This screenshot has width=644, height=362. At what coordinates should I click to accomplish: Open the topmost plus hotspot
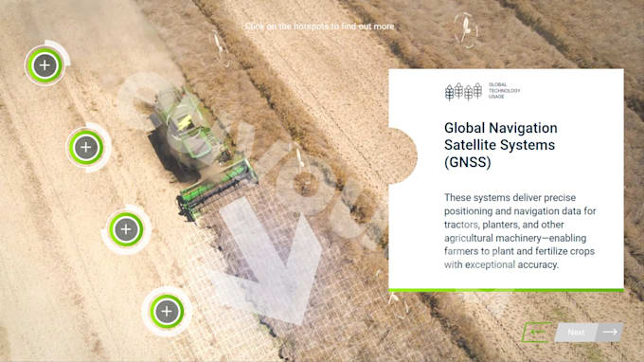pos(45,65)
